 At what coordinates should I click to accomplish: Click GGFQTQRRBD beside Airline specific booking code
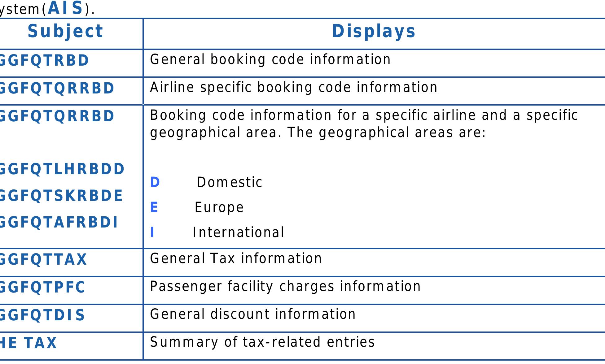(x=57, y=88)
